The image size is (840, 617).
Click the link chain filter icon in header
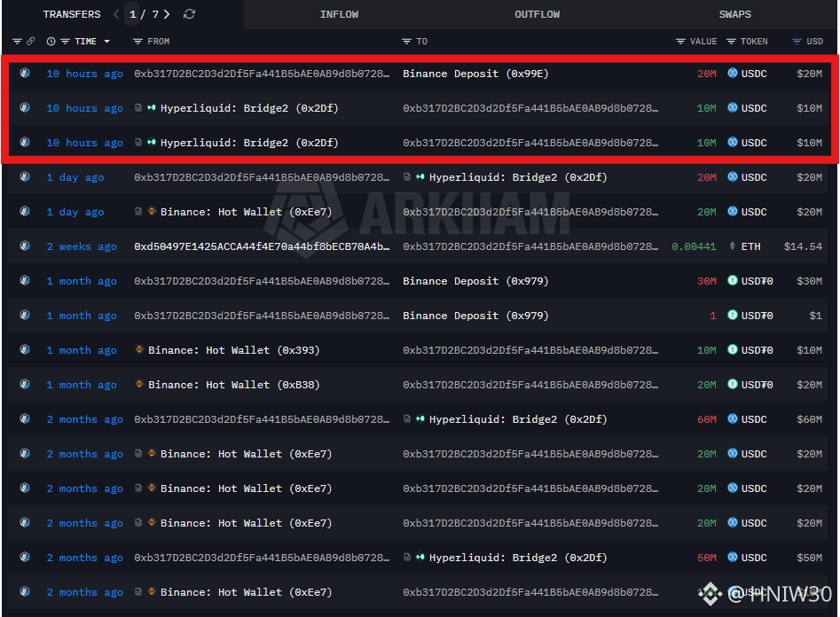[31, 42]
